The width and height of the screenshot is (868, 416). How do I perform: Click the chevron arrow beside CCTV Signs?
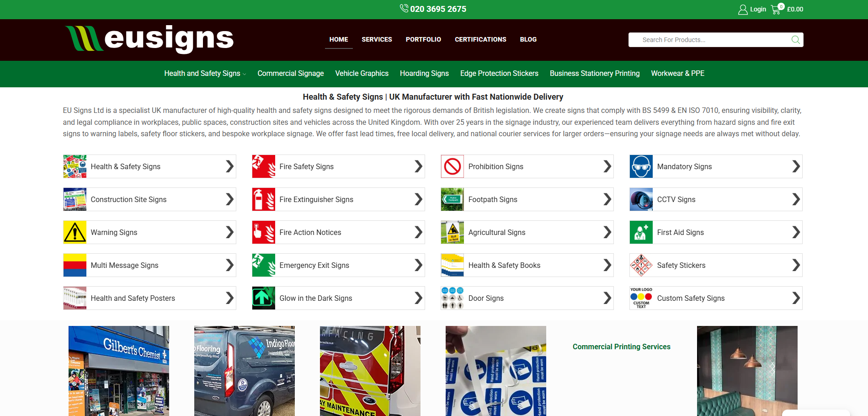click(796, 199)
